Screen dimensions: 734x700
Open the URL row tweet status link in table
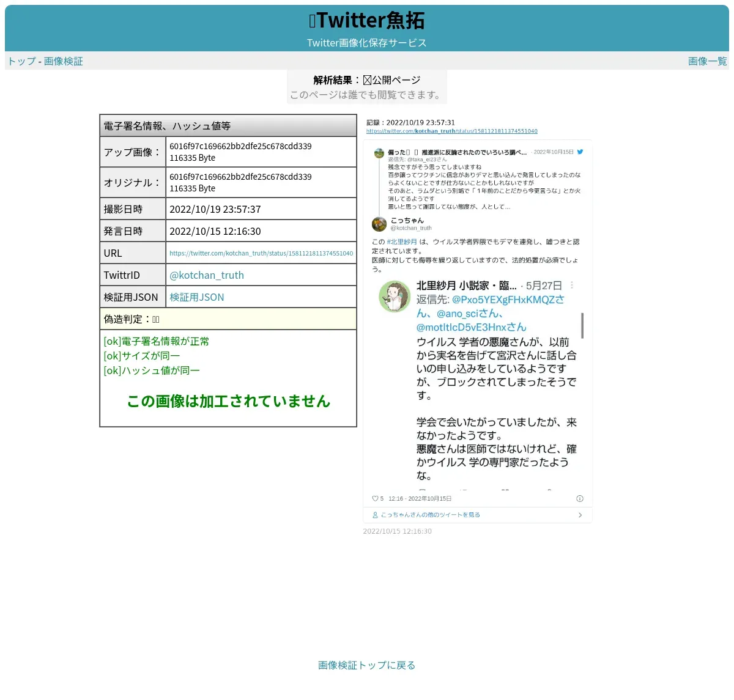point(261,253)
